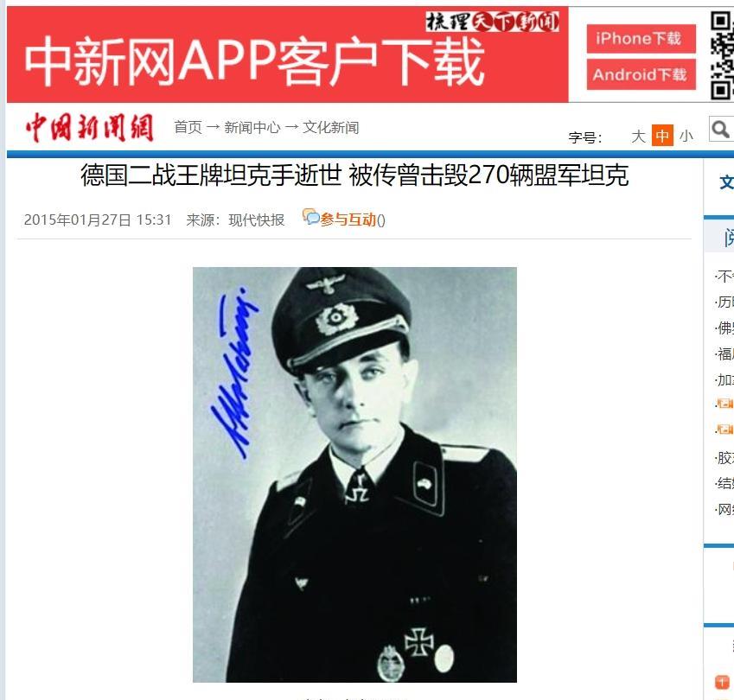Select large font size 大
The height and width of the screenshot is (700, 734).
coord(639,137)
